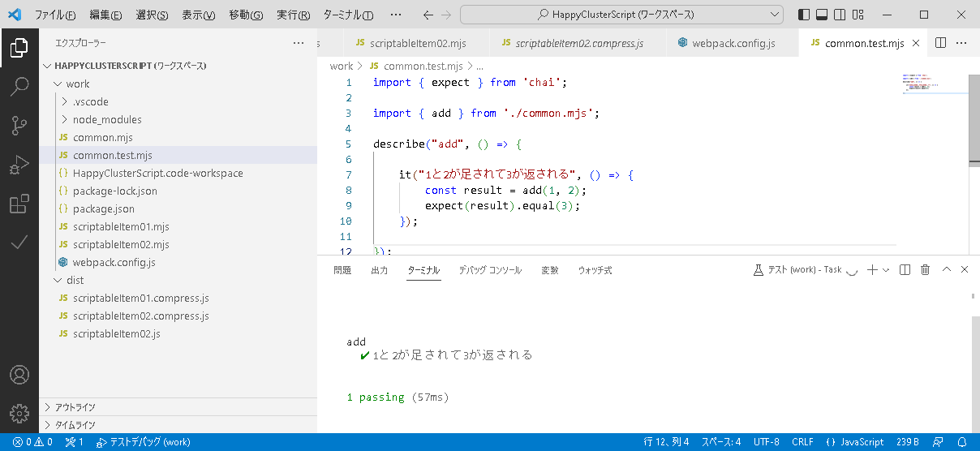Change indentation via スペース: 4
This screenshot has height=451, width=980.
pyautogui.click(x=720, y=442)
